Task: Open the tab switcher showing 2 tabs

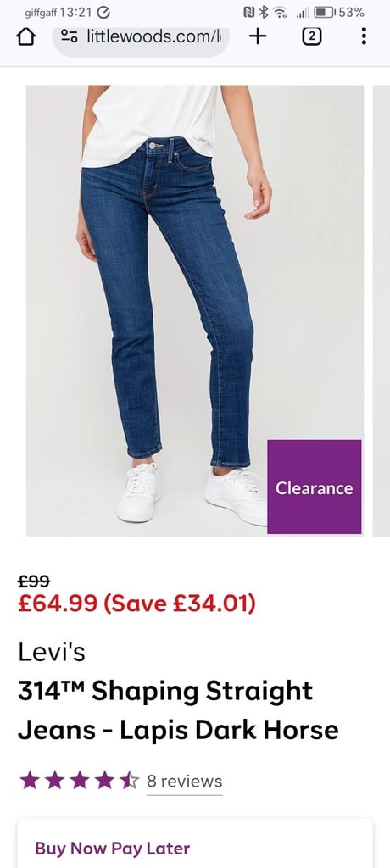Action: tap(312, 36)
